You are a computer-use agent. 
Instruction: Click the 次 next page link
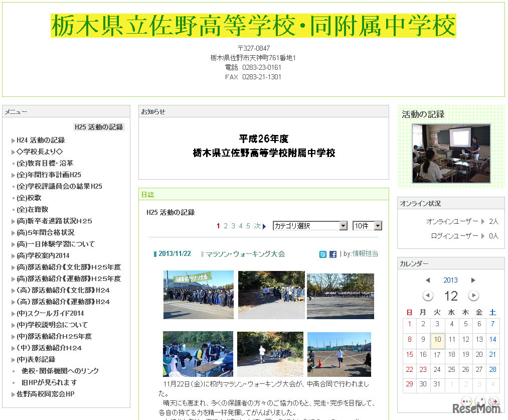258,226
